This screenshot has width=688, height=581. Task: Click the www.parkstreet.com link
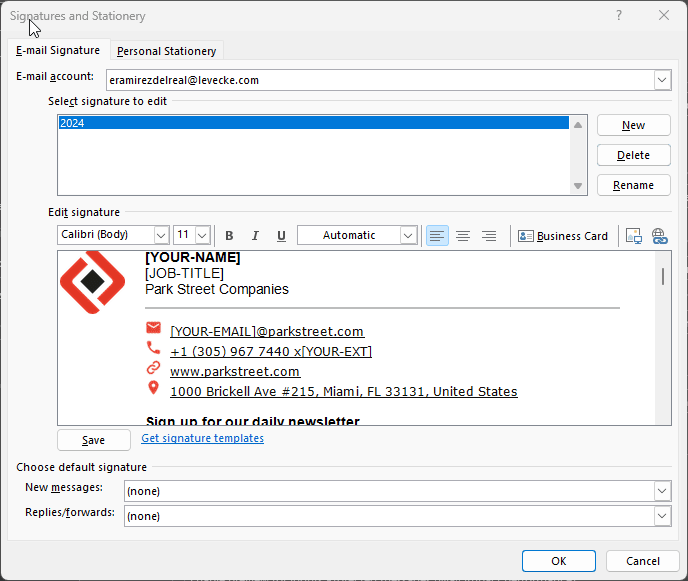pyautogui.click(x=235, y=372)
